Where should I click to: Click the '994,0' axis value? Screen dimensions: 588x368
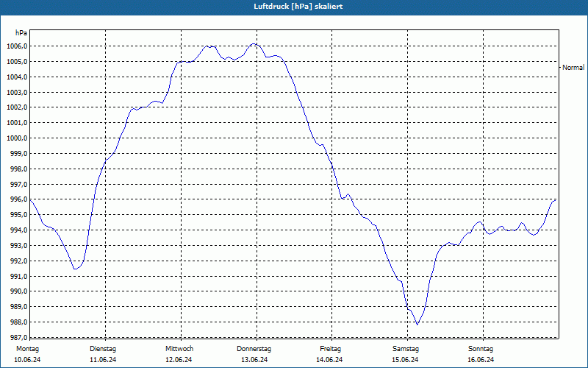tap(19, 230)
